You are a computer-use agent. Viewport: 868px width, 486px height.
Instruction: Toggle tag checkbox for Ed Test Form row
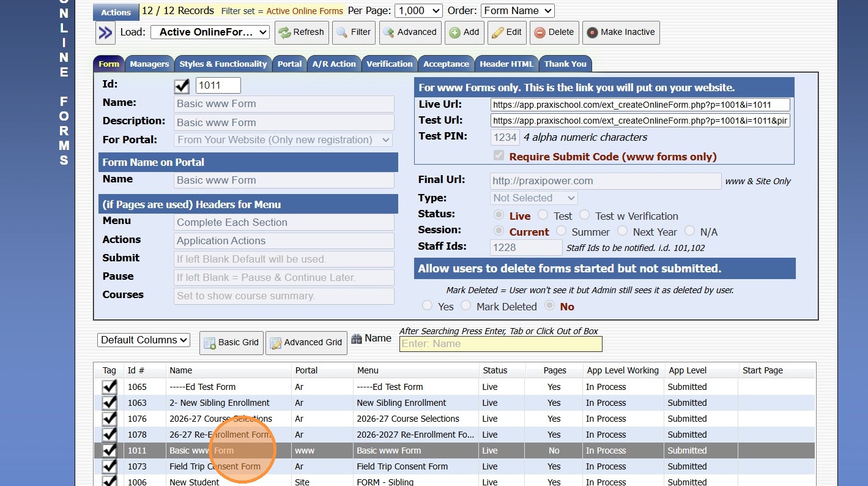(x=109, y=387)
